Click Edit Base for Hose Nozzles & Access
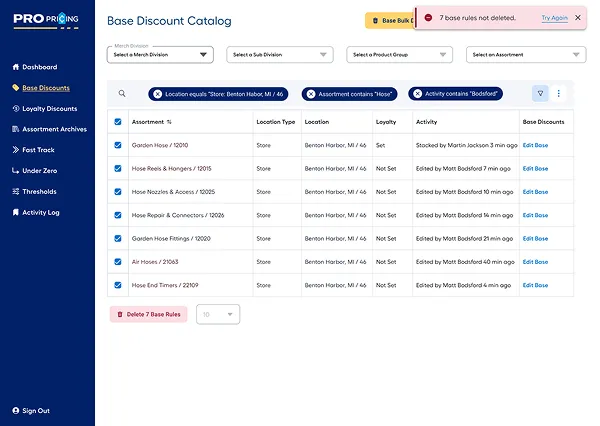Viewport: 600px width, 426px height. point(535,192)
